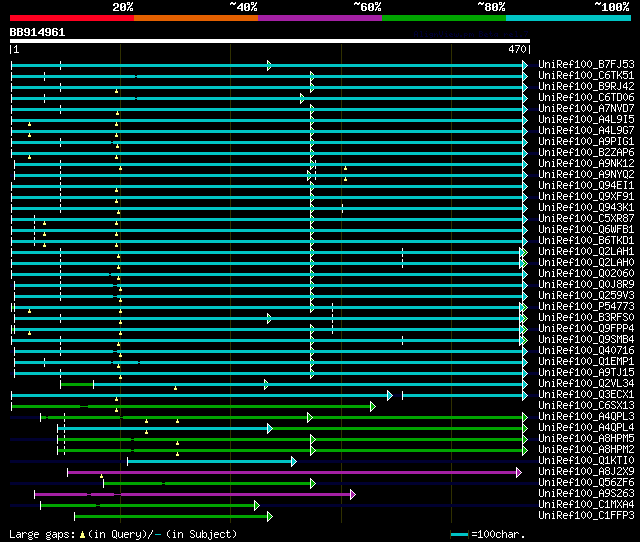Click the UniRef100_B7FJ53 label
The image size is (640, 542).
pos(586,64)
